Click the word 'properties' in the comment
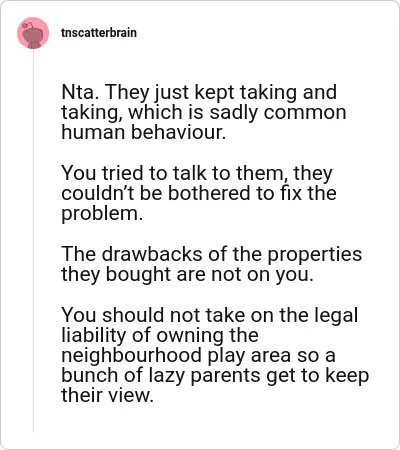 315,255
